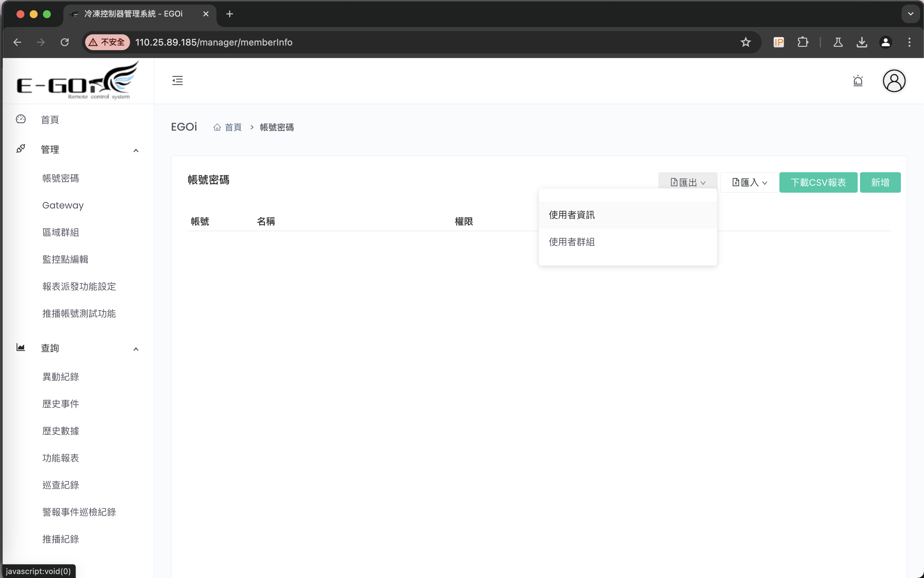Click the E-GOi logo
The image size is (924, 578).
pos(78,81)
